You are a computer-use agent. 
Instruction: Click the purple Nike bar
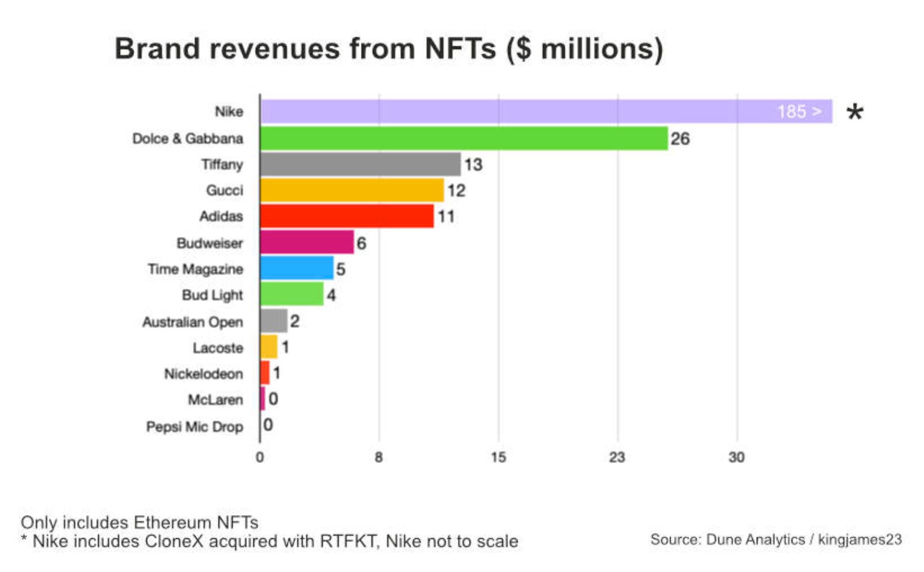pos(546,112)
